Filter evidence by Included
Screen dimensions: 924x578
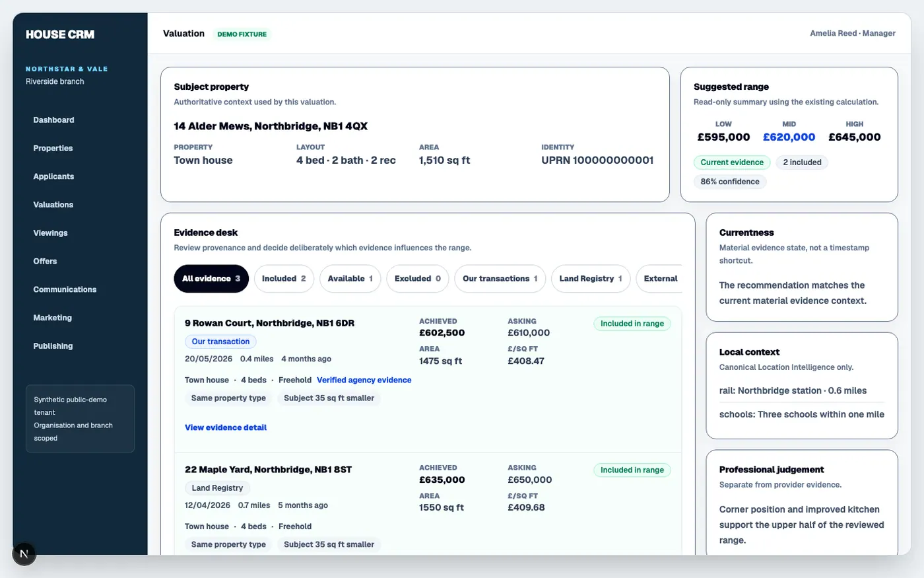click(x=284, y=279)
